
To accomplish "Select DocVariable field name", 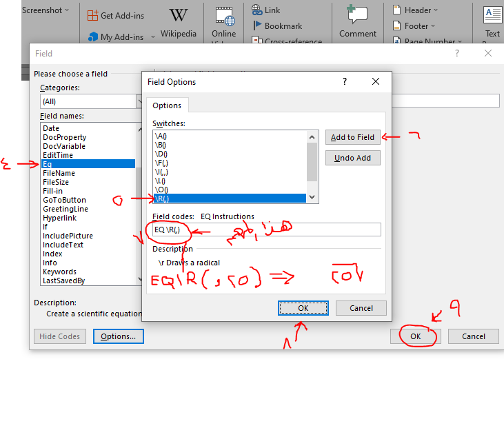I will [88, 146].
